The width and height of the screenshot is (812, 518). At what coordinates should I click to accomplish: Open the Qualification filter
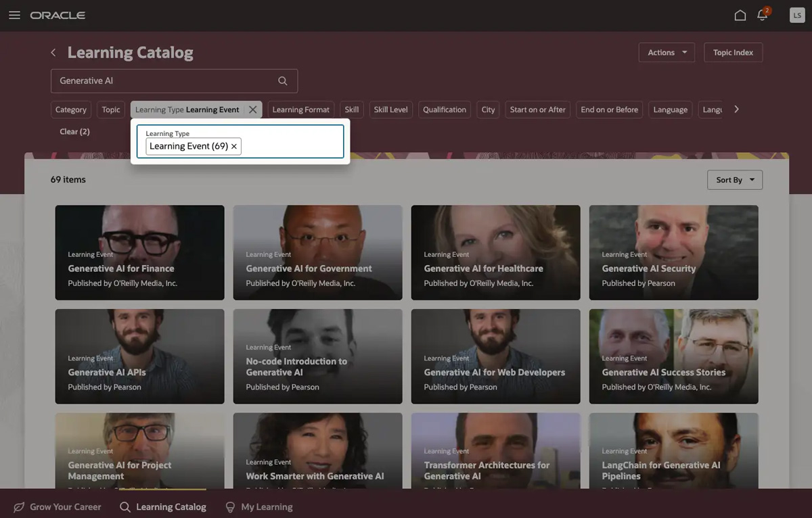[x=445, y=110]
